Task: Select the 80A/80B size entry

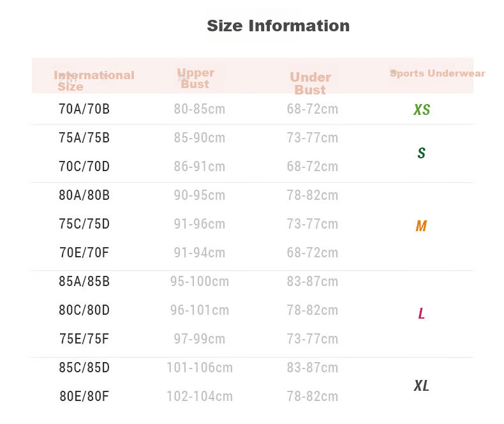Action: tap(84, 195)
